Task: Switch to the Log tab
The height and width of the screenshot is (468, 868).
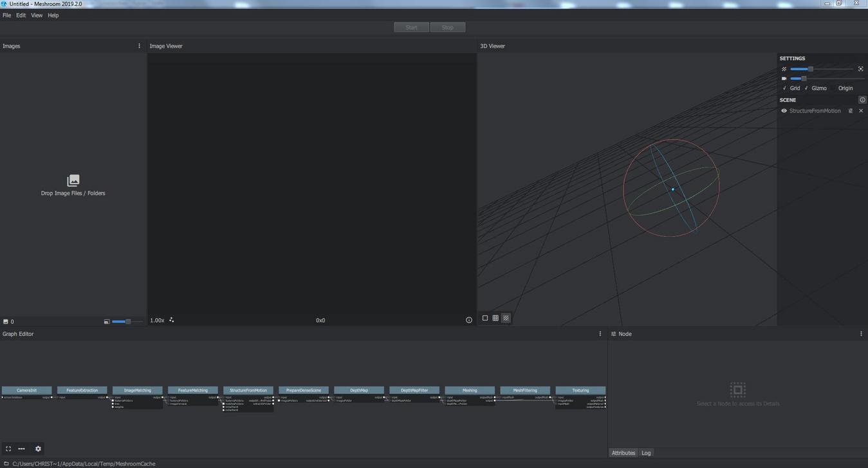Action: [x=646, y=453]
